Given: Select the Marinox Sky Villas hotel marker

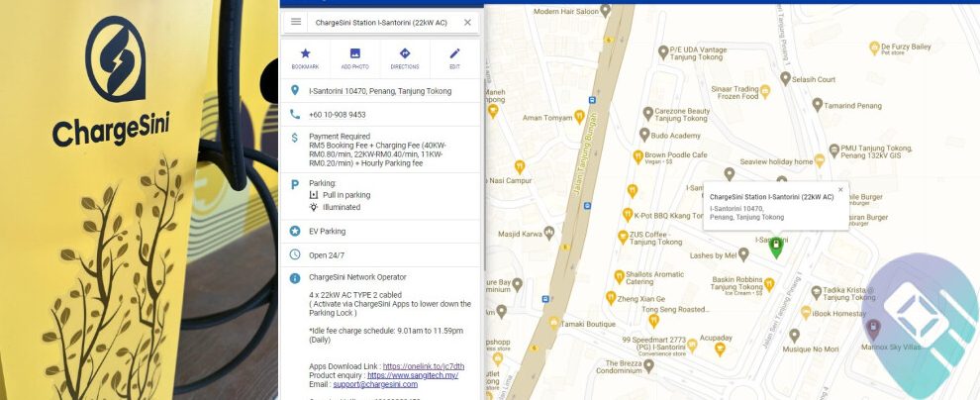Looking at the screenshot, I should pos(873,326).
